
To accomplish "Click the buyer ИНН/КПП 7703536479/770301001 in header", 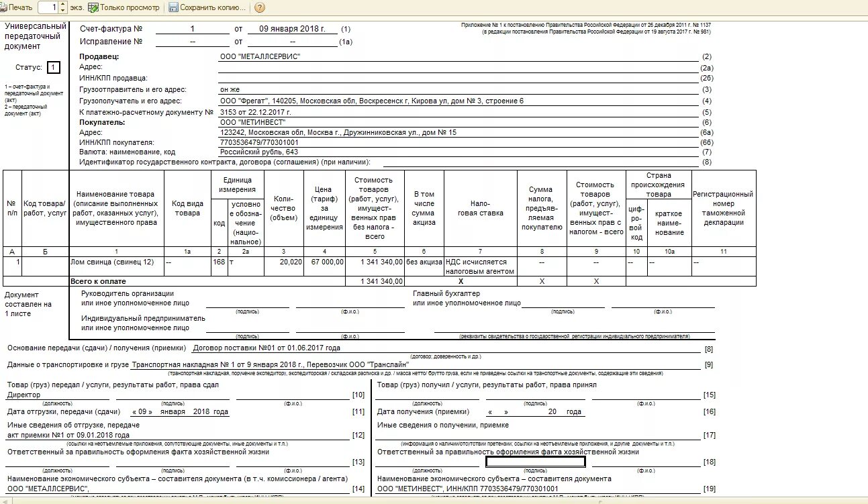I will pyautogui.click(x=259, y=143).
